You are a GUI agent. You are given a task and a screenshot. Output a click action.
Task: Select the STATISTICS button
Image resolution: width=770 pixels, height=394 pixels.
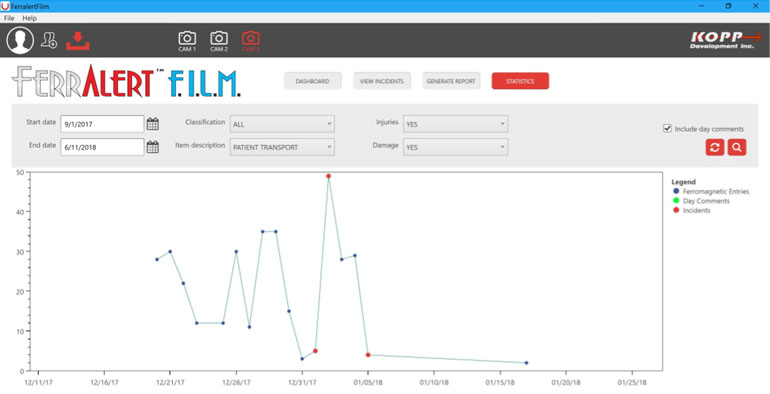click(x=520, y=81)
